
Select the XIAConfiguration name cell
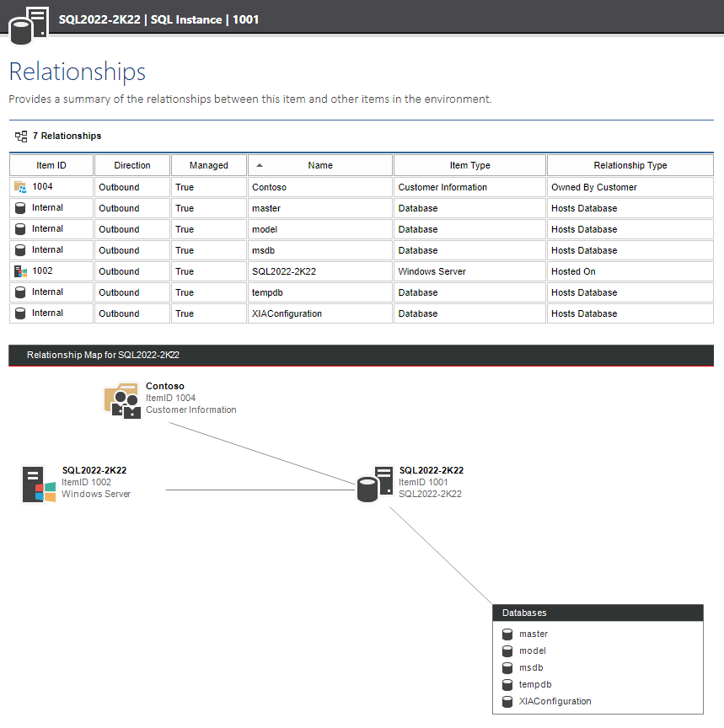pyautogui.click(x=320, y=313)
